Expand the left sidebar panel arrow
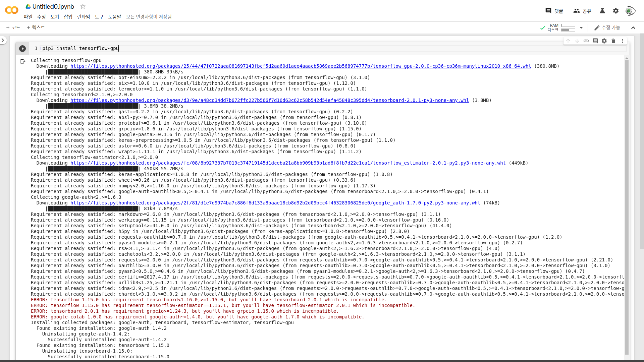Screen dimensions: 644x362 point(3,40)
